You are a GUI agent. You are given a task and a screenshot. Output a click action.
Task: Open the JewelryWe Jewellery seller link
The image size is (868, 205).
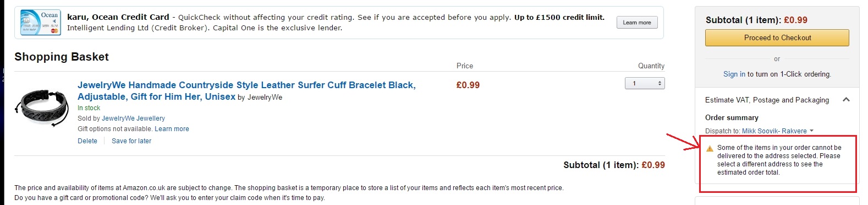(x=133, y=118)
